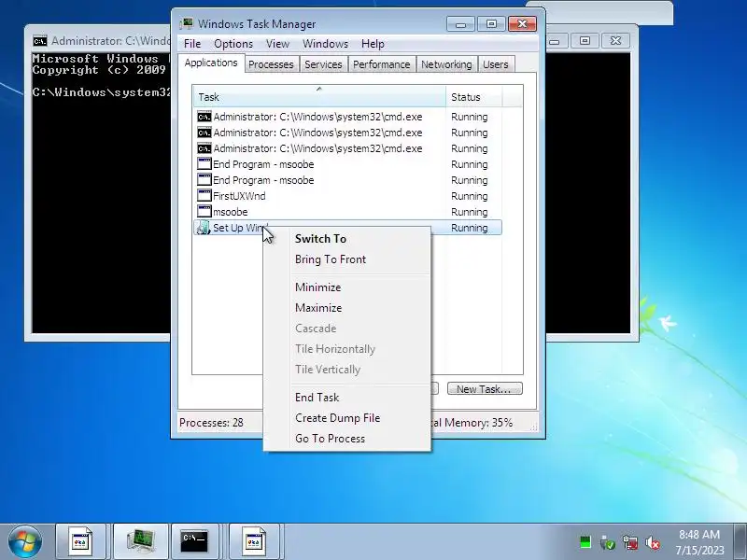Open the Windows menu
Screen dimensions: 747x560
coord(325,44)
